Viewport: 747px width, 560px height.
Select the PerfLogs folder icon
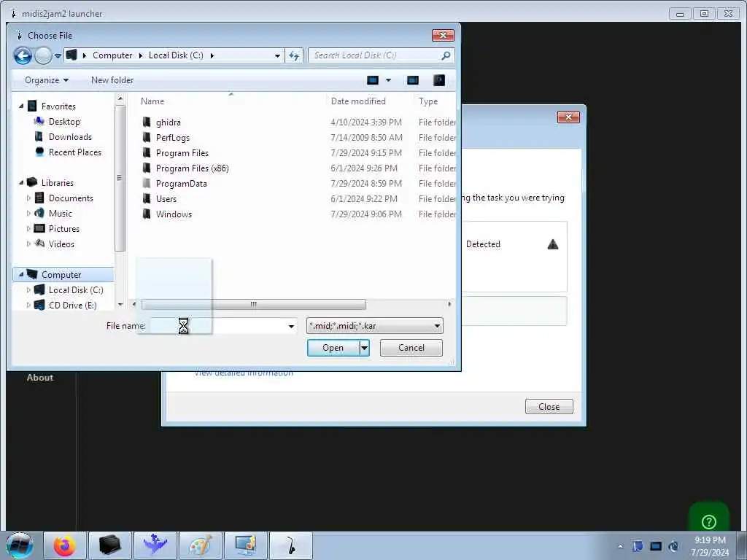(x=147, y=138)
